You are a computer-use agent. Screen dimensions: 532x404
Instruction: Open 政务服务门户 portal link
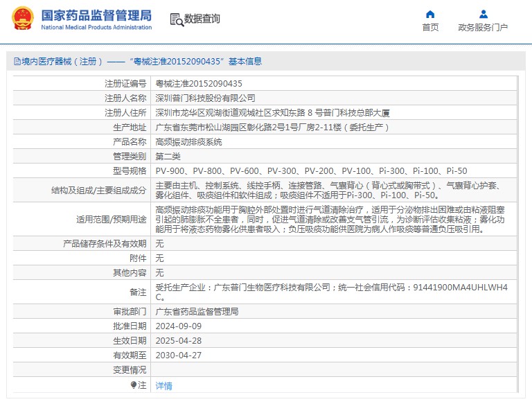tap(483, 28)
